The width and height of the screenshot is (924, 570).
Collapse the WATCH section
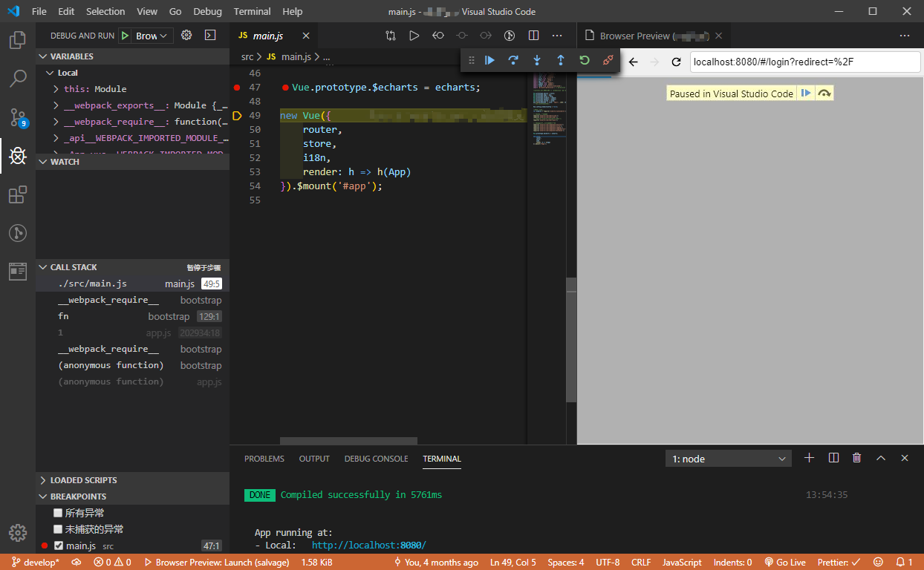point(132,162)
